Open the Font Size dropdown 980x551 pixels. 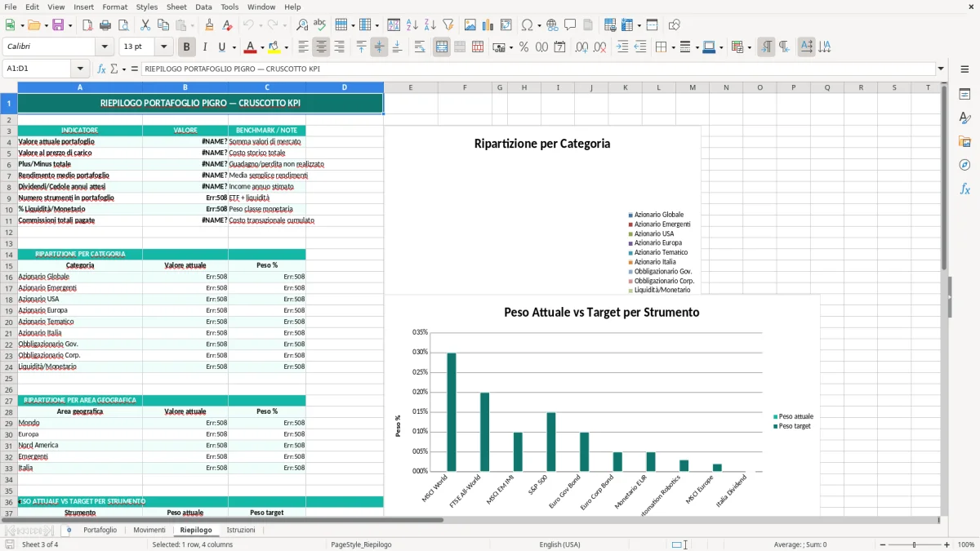[x=164, y=47]
